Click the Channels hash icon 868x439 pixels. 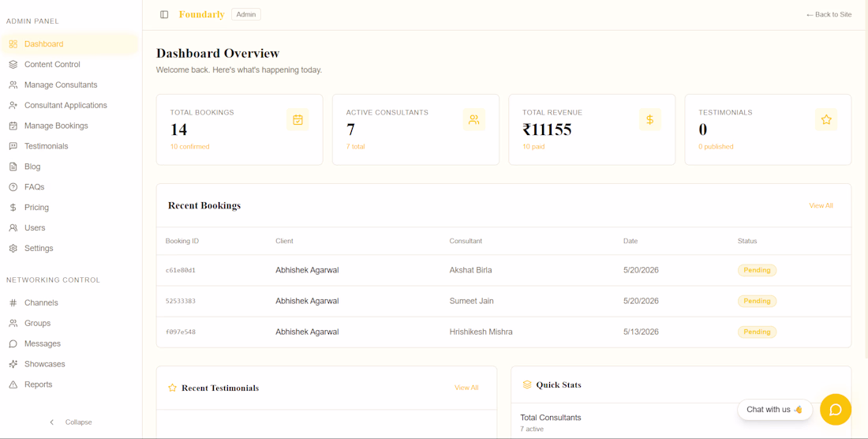coord(13,303)
